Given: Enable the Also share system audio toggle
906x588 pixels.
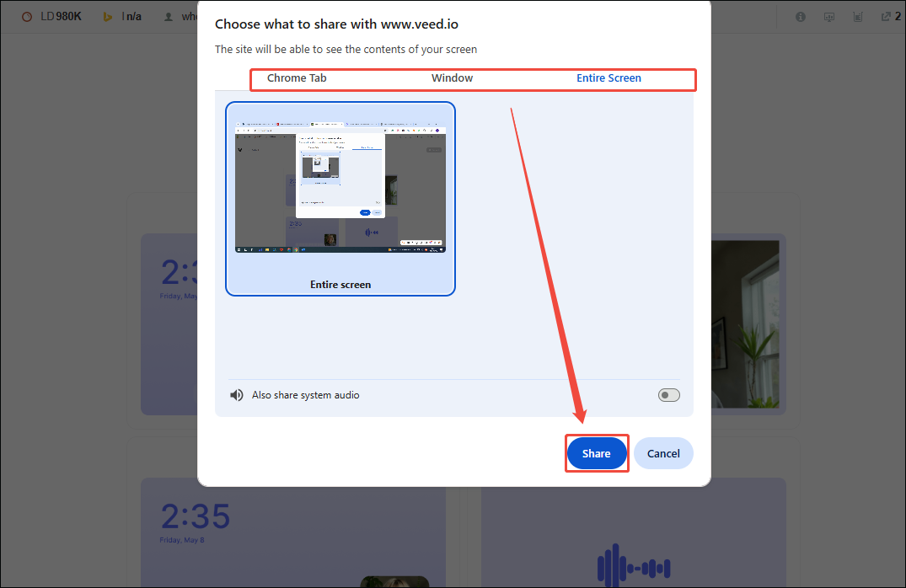Looking at the screenshot, I should pyautogui.click(x=668, y=394).
